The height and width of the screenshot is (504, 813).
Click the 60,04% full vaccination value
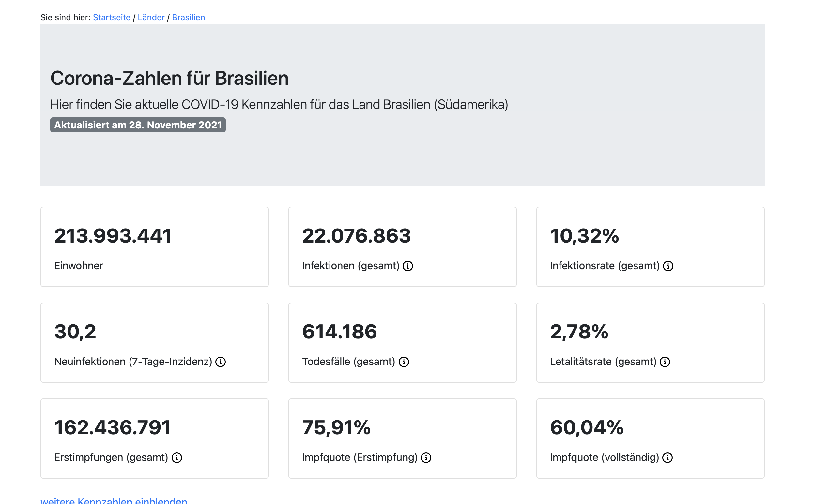586,428
